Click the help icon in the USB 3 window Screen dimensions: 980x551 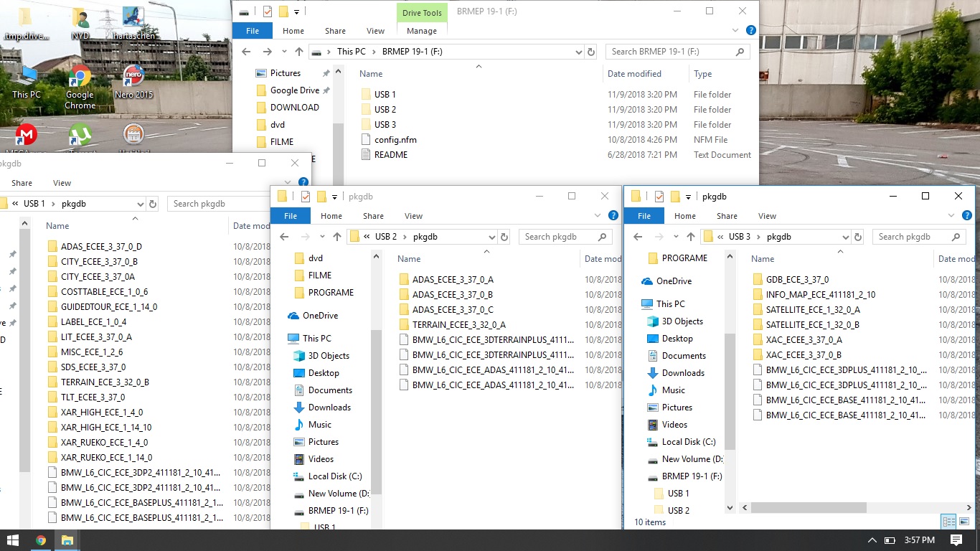click(x=966, y=215)
